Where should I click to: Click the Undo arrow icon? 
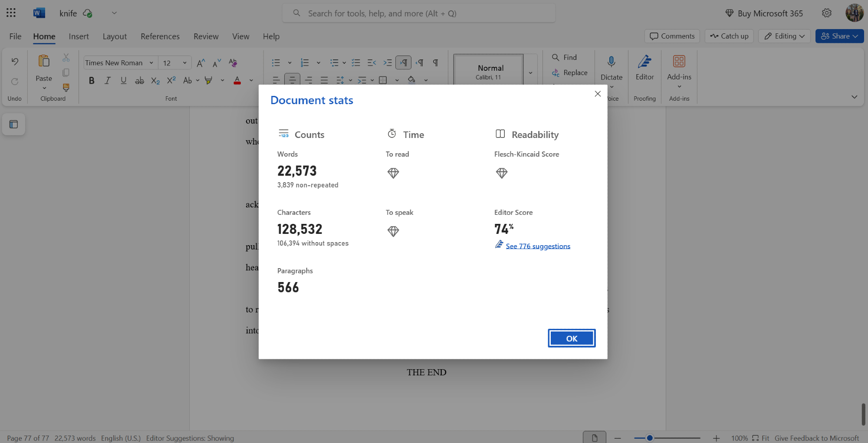(x=15, y=62)
